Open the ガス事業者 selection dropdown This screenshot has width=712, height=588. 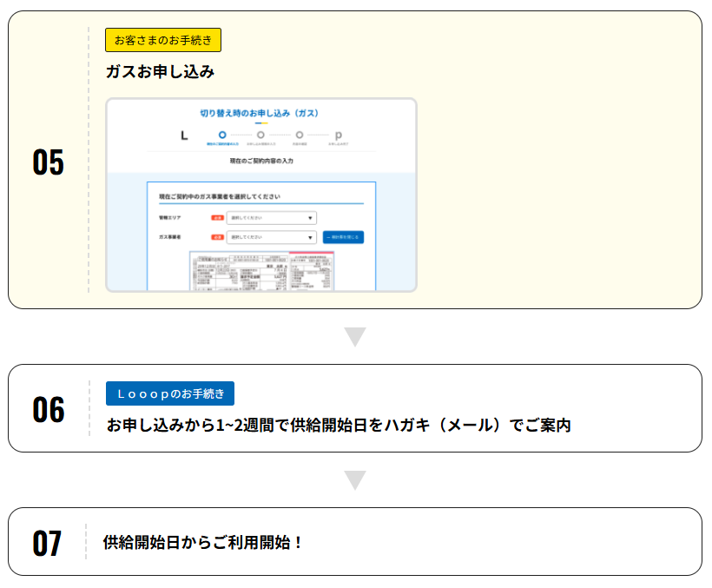coord(272,235)
